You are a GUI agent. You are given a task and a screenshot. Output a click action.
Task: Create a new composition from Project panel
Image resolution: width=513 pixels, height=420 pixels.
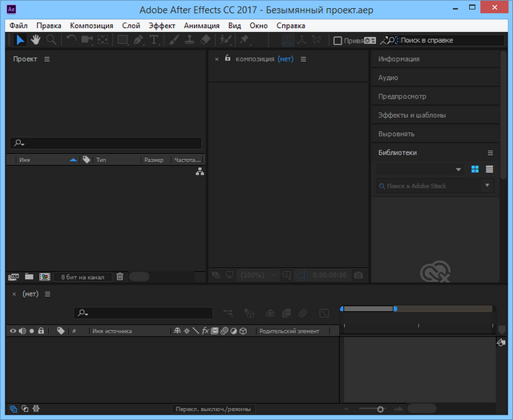pyautogui.click(x=45, y=277)
